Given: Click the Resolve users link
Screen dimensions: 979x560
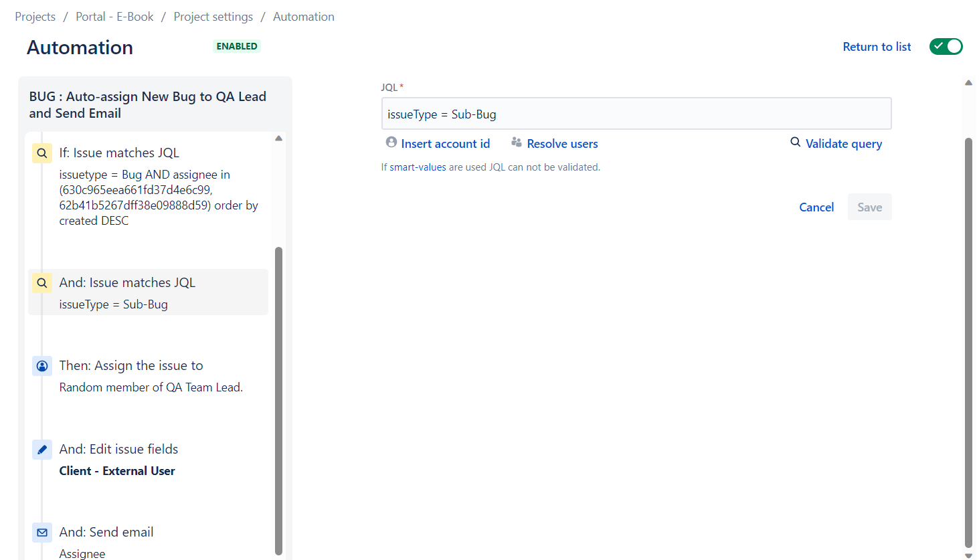Looking at the screenshot, I should click(x=563, y=144).
